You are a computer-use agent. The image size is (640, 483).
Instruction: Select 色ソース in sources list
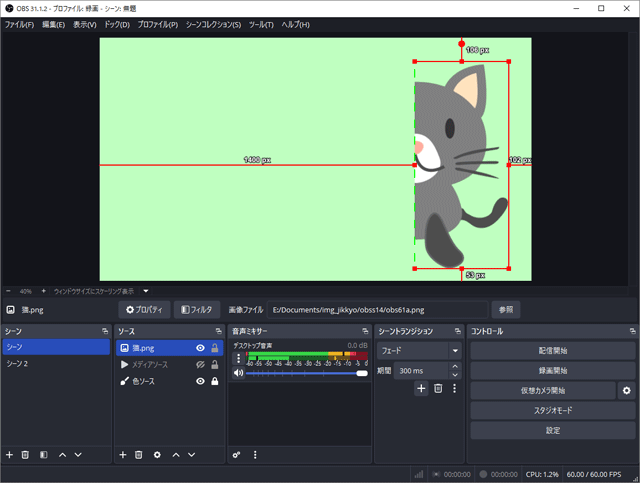pyautogui.click(x=169, y=381)
